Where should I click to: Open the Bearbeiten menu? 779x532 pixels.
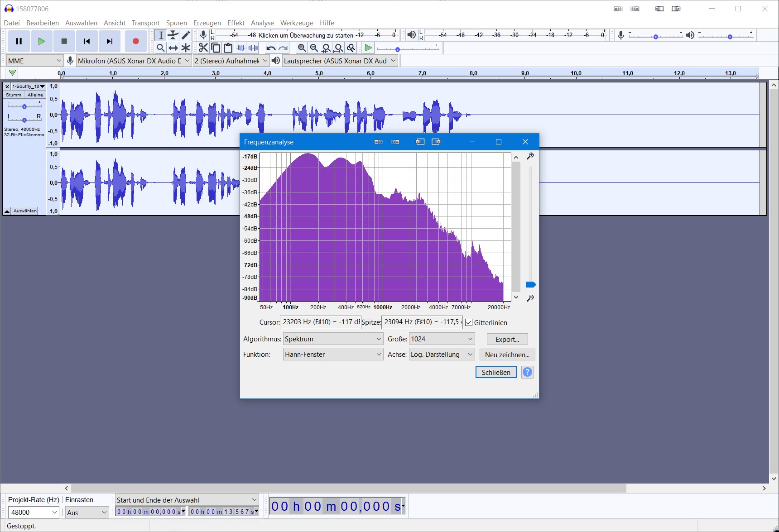coord(43,23)
